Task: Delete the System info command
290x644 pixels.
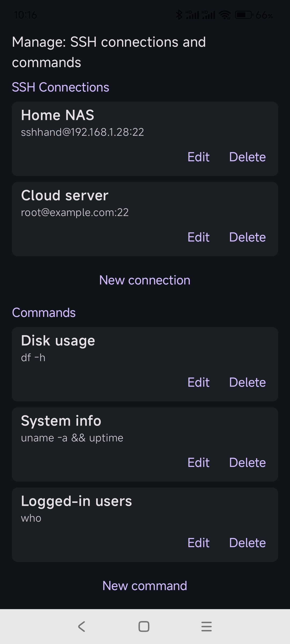Action: [247, 463]
